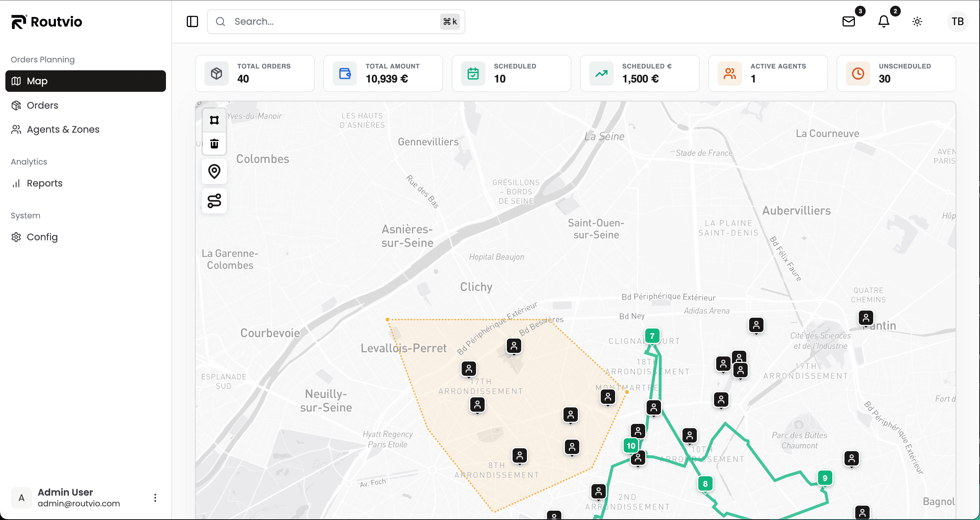
Task: Click the Unscheduled clock icon
Action: tap(857, 73)
